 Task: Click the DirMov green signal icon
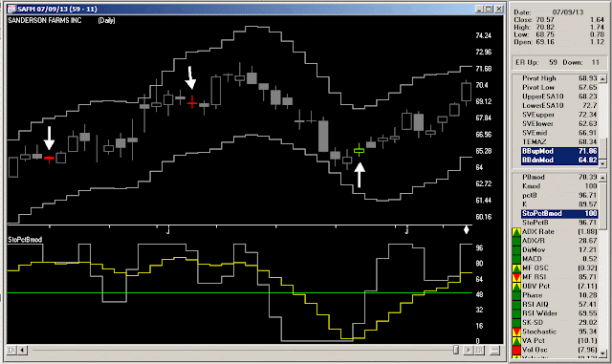tap(516, 249)
